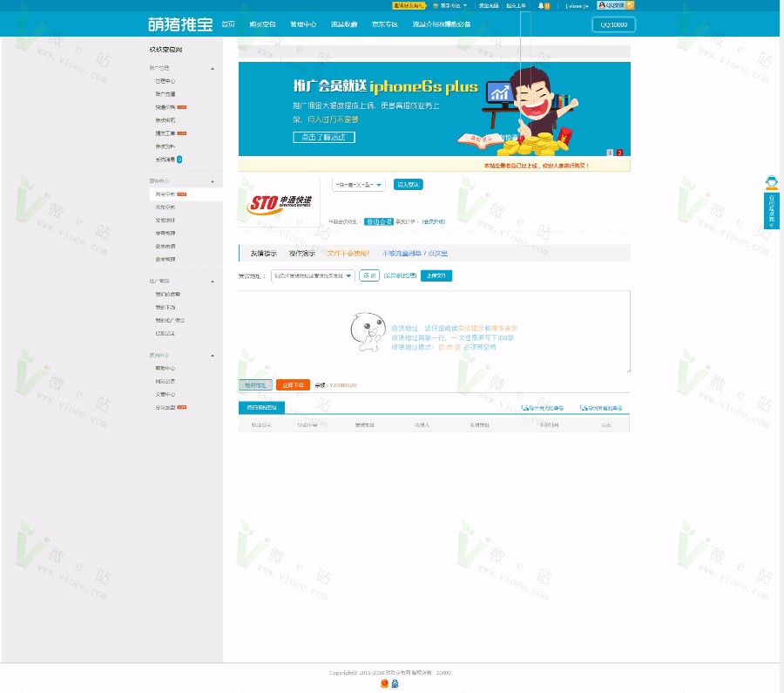Click the QQ交谈 chat icon
This screenshot has width=784, height=693.
point(611,5)
